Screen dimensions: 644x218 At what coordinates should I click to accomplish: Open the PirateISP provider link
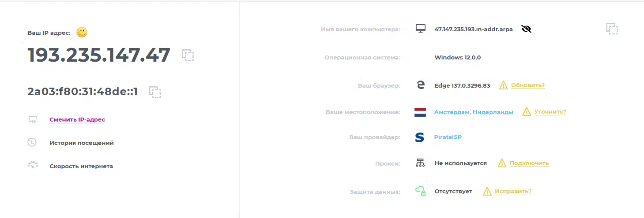(x=448, y=137)
